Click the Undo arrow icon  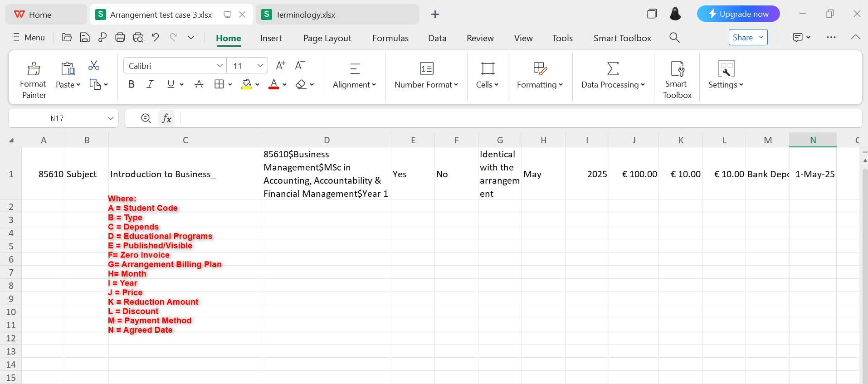156,38
